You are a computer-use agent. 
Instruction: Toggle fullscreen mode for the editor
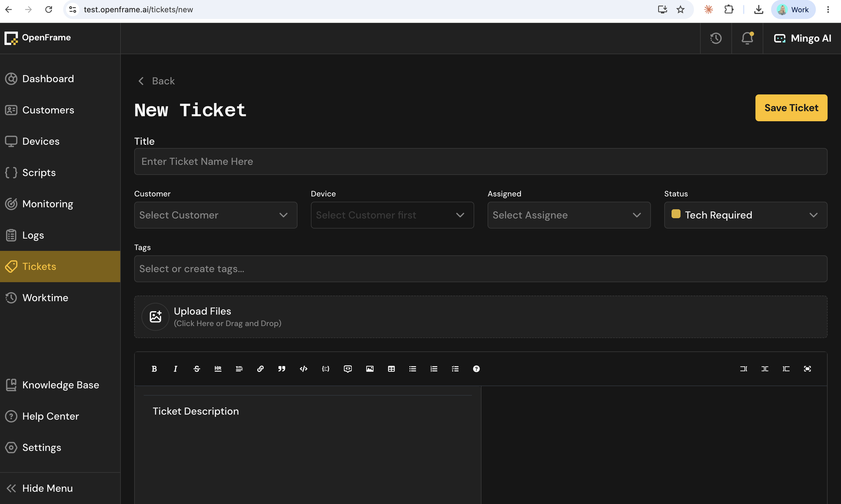coord(807,369)
